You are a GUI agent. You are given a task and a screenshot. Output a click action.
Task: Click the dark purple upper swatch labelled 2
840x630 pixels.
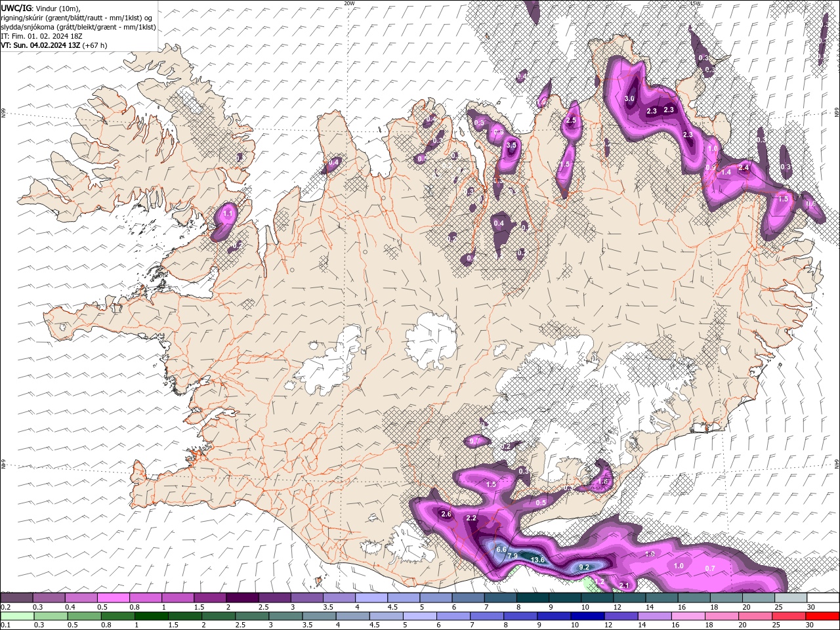(x=242, y=598)
